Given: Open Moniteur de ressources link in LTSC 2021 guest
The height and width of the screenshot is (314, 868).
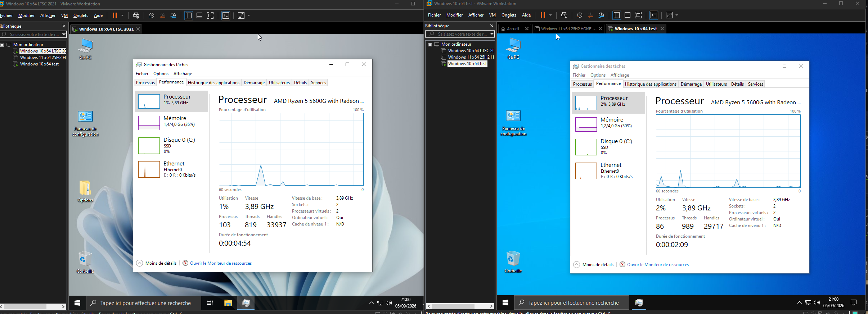Looking at the screenshot, I should pos(221,263).
